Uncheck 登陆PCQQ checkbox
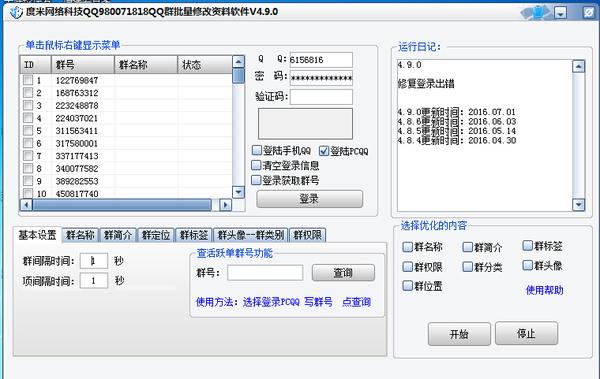The image size is (600, 379). point(324,151)
